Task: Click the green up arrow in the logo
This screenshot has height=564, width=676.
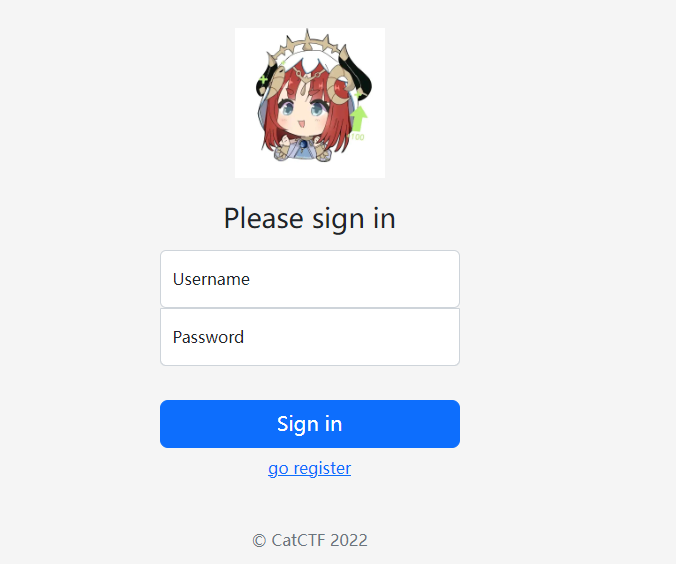Action: [x=358, y=119]
